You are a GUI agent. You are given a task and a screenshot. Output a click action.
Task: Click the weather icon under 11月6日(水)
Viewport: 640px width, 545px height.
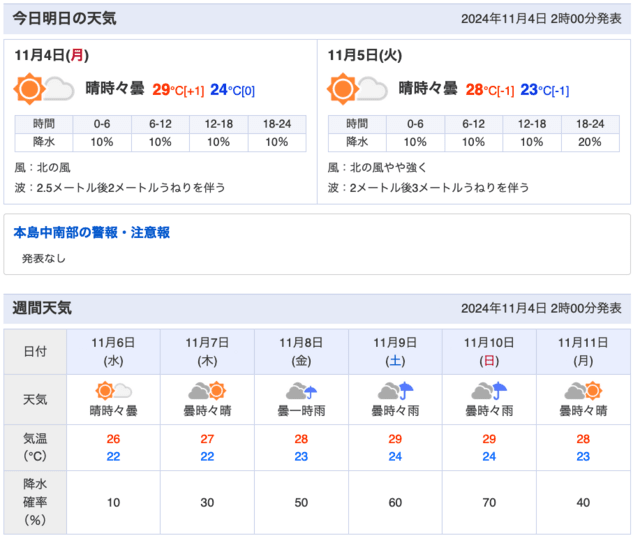(113, 391)
